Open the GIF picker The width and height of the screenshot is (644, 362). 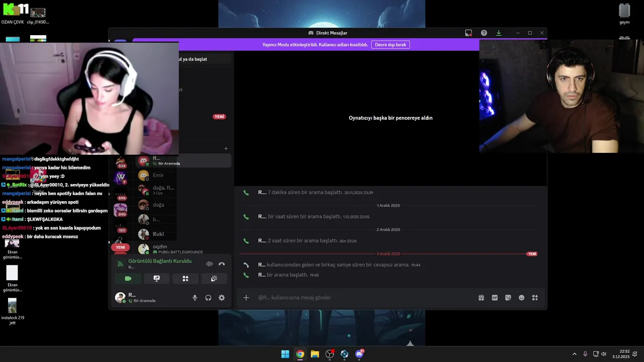pos(495,298)
